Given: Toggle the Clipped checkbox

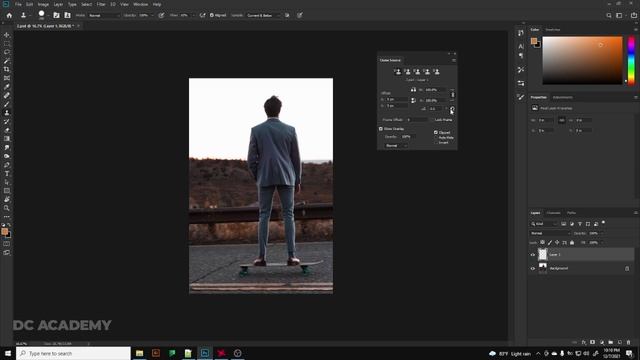Looking at the screenshot, I should (436, 133).
